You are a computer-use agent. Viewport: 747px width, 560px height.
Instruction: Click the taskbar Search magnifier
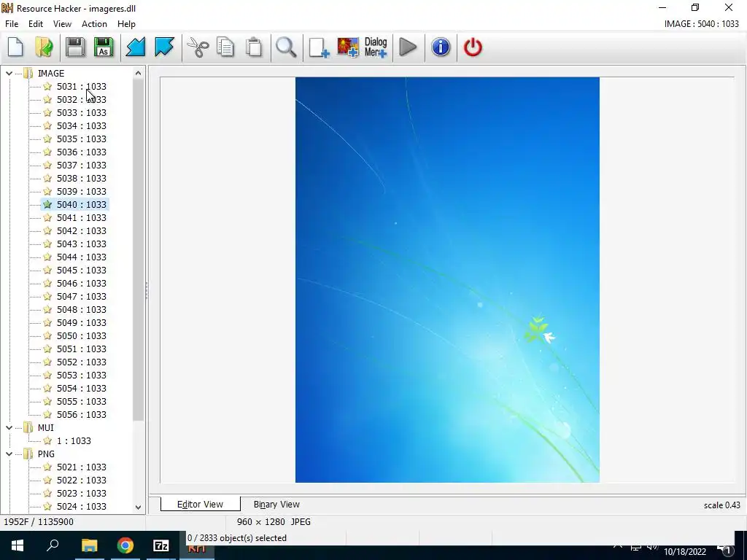(53, 545)
